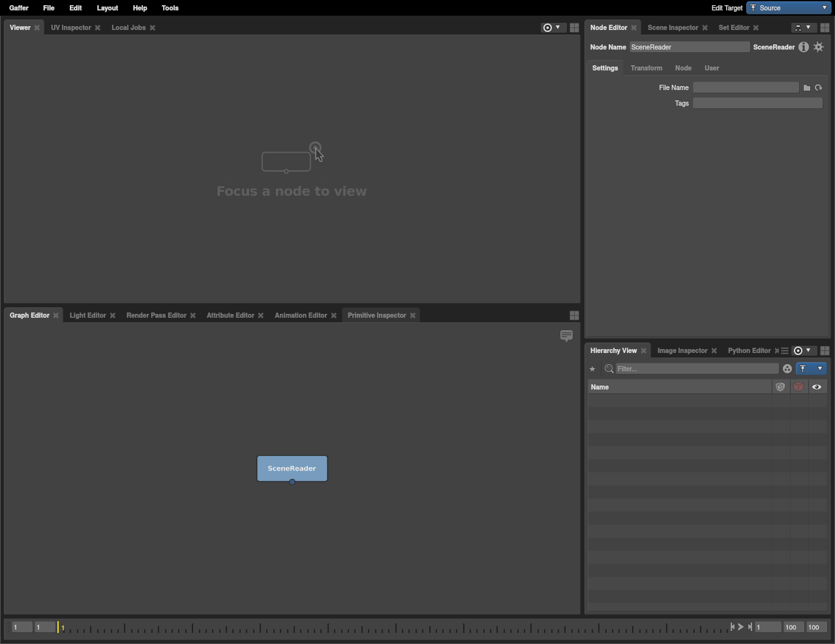Click the star bookmarks icon in Hierarchy View
This screenshot has height=644, width=835.
[592, 369]
